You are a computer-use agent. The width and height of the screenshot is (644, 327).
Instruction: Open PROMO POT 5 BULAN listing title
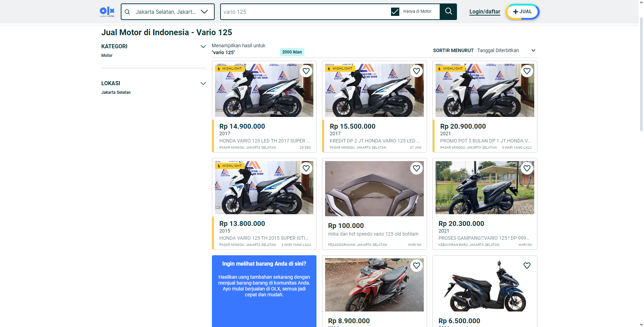486,141
